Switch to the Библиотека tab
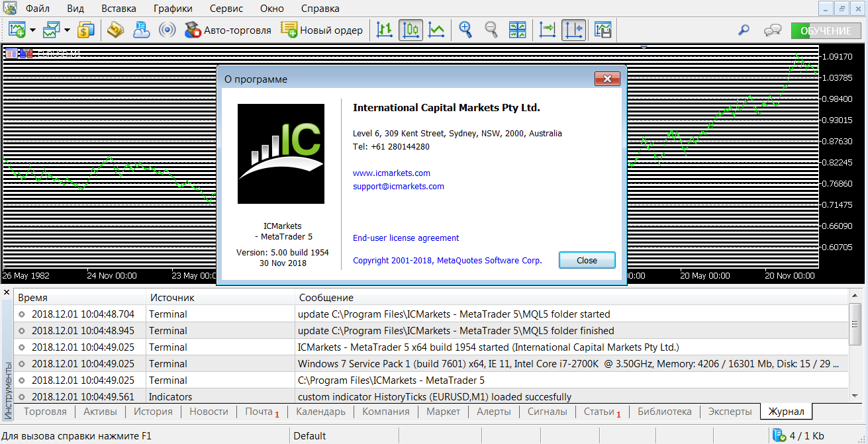The width and height of the screenshot is (868, 444). point(664,412)
